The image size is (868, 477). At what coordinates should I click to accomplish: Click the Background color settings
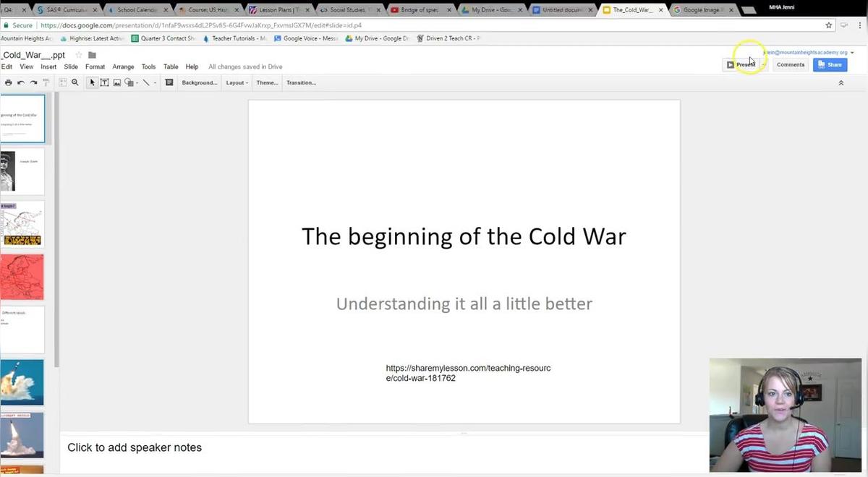pos(200,82)
